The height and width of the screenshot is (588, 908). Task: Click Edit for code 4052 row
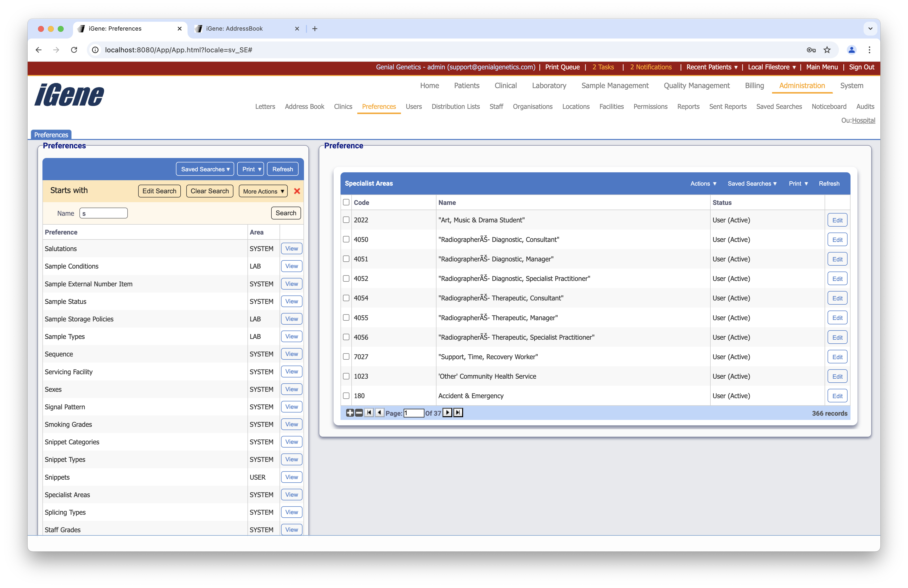tap(837, 278)
